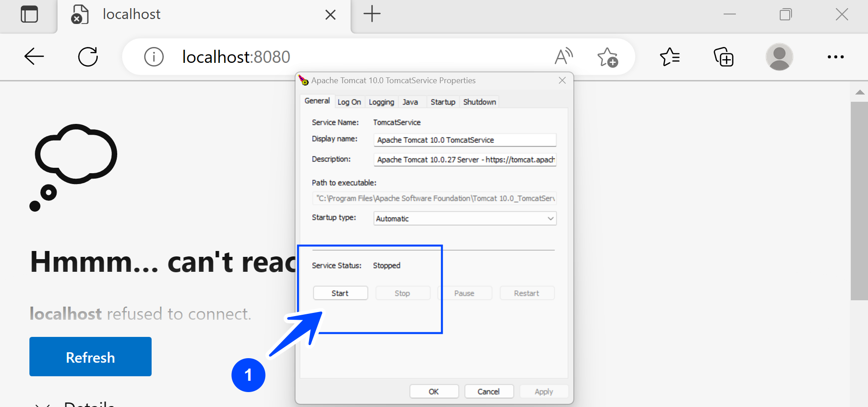Close the localhost browser tab
Viewport: 868px width, 407px height.
click(330, 15)
